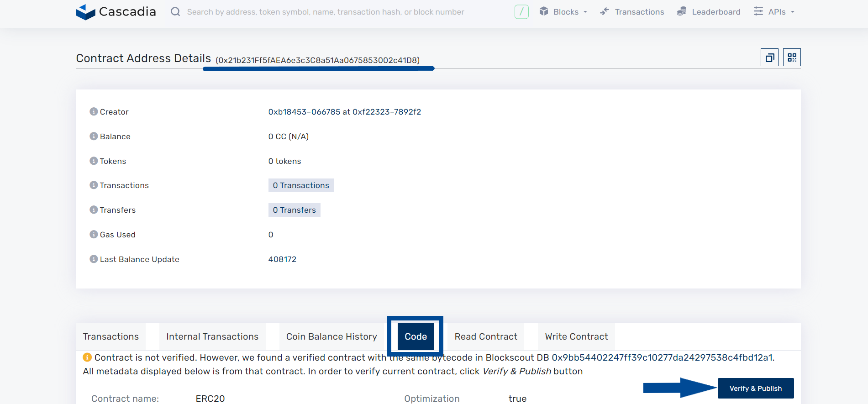Open the verified contract address 0x9bb544 link
The image size is (868, 404).
pos(662,357)
